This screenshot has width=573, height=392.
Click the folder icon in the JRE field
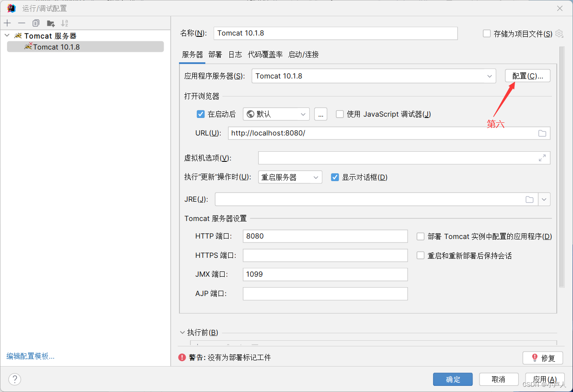529,199
